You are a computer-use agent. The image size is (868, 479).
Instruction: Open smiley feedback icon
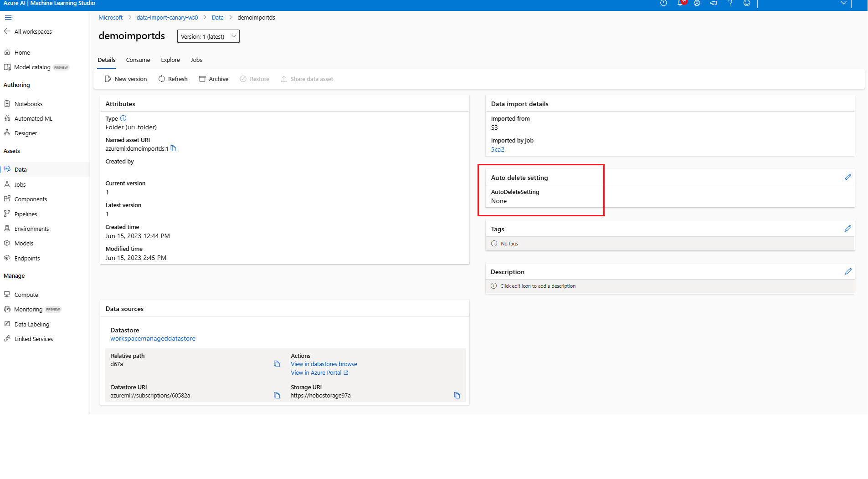(747, 3)
